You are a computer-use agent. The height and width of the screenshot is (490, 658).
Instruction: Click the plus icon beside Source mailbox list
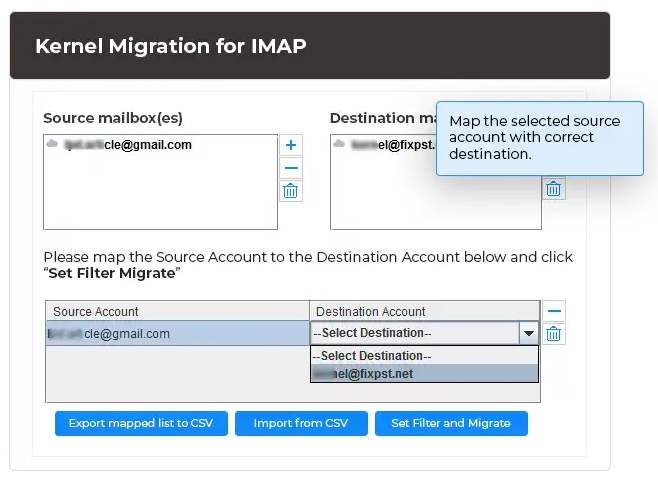291,145
